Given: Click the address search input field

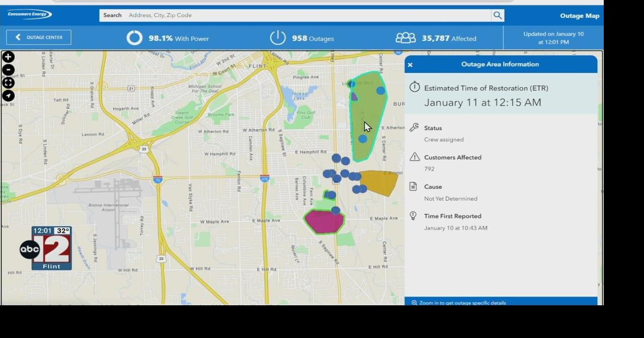Looking at the screenshot, I should [295, 15].
